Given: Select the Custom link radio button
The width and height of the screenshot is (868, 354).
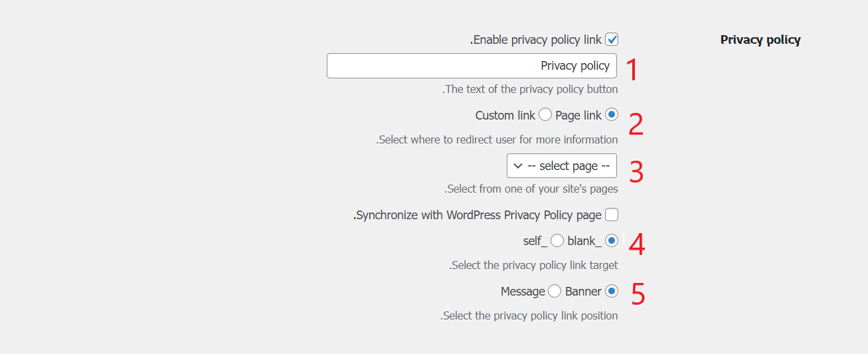Looking at the screenshot, I should click(545, 115).
